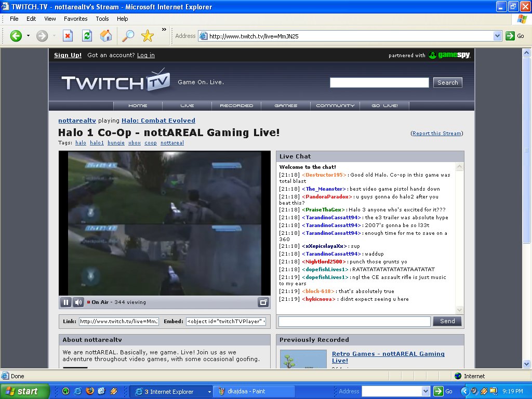Open Paint from the taskbar
Image resolution: width=532 pixels, height=399 pixels.
point(254,391)
